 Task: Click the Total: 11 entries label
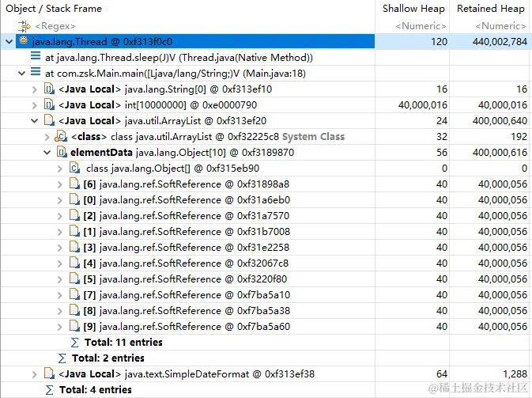point(123,343)
